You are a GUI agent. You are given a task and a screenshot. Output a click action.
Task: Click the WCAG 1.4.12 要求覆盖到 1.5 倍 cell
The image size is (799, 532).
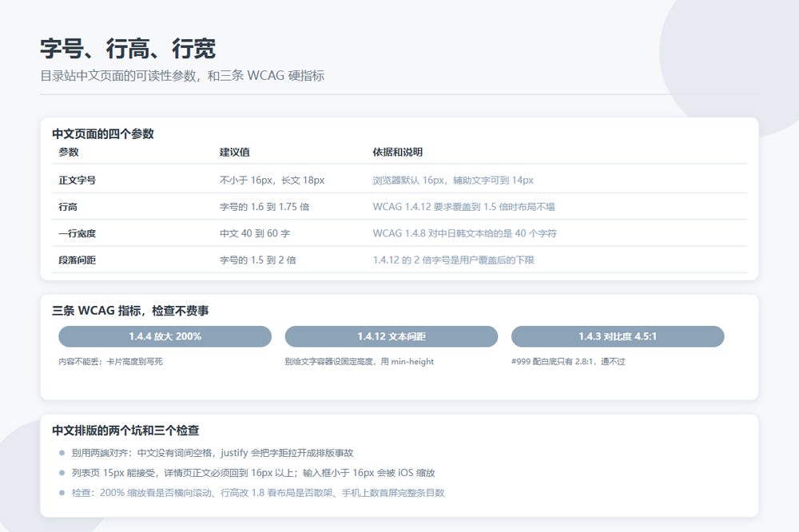[463, 207]
